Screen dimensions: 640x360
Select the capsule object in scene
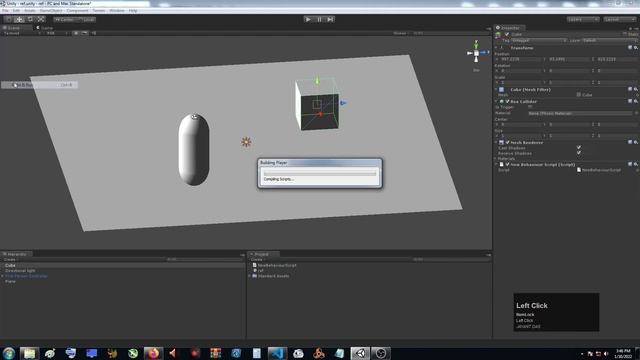click(194, 149)
